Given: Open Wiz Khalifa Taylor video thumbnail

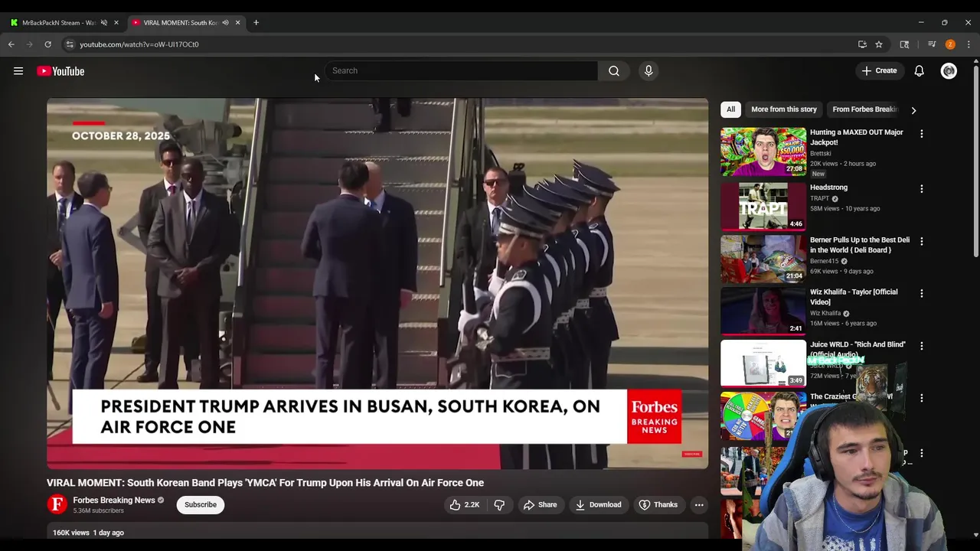Looking at the screenshot, I should pyautogui.click(x=763, y=311).
